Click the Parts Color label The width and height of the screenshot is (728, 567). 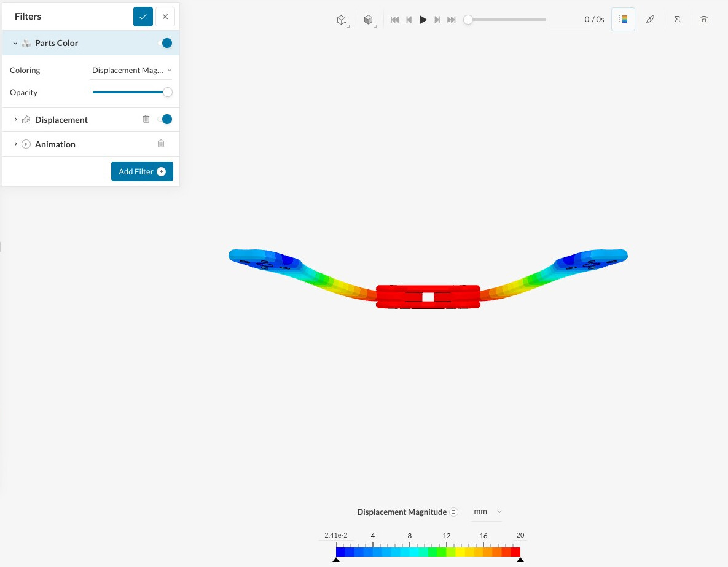[57, 43]
